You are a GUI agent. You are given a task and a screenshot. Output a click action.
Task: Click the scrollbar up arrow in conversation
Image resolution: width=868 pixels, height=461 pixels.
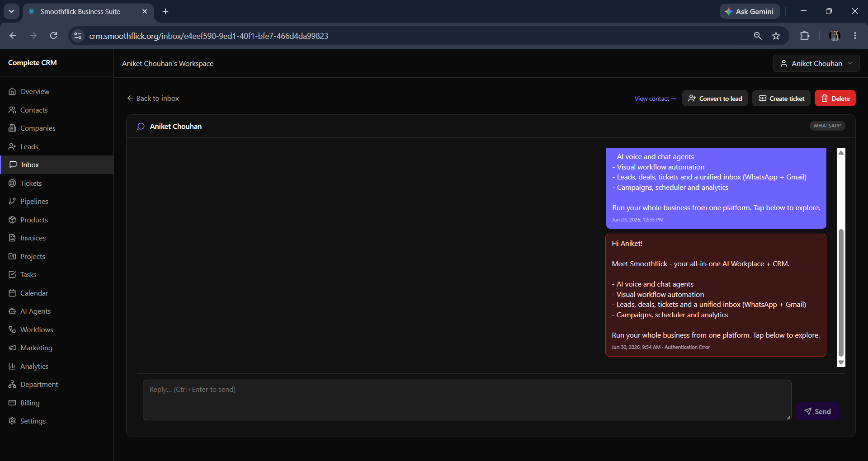(x=841, y=152)
